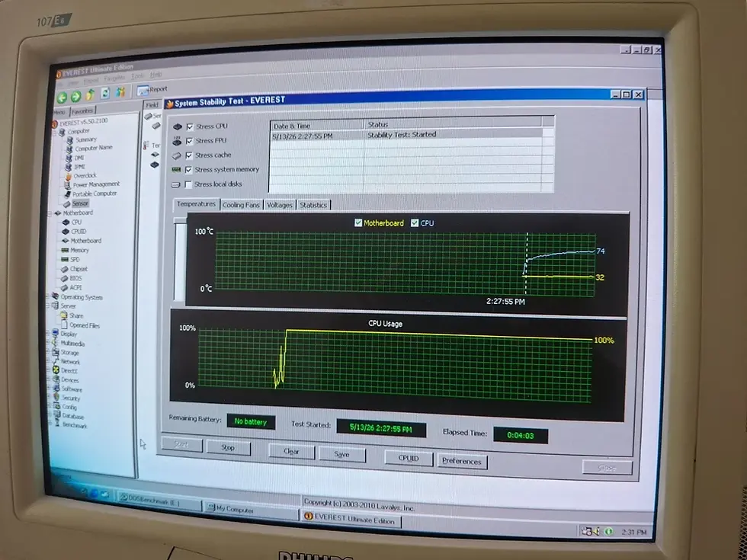Click the Sensor tree icon
Screen dimensions: 747x560
(67, 204)
